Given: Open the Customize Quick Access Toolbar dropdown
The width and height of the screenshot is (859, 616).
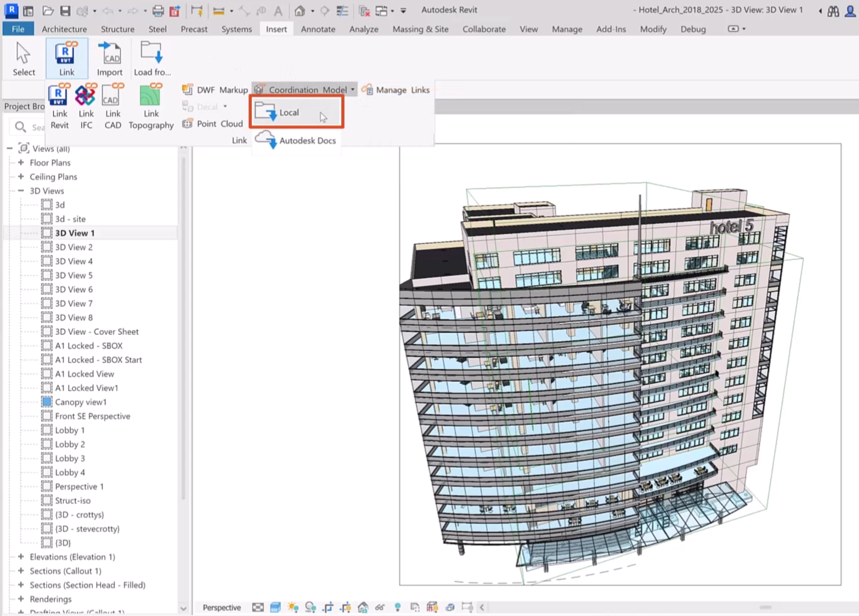Looking at the screenshot, I should (403, 11).
